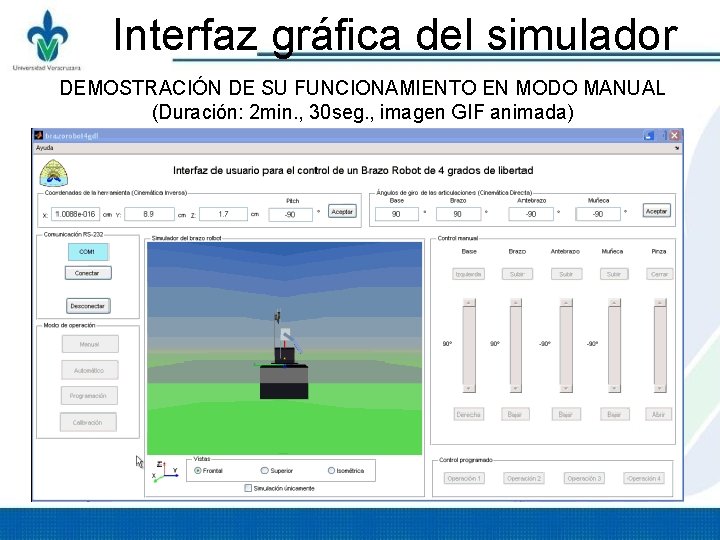The image size is (720, 540).
Task: Click the COM1 port selector
Action: pos(88,252)
